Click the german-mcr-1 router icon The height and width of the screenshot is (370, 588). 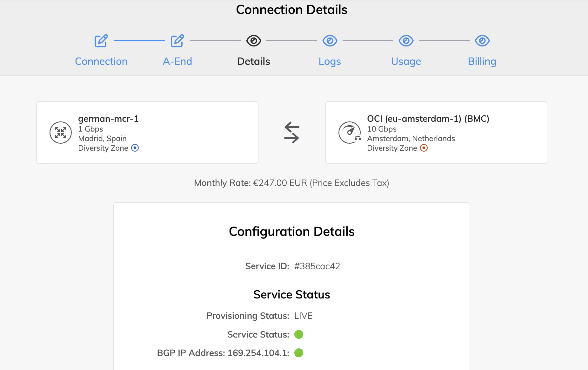60,132
